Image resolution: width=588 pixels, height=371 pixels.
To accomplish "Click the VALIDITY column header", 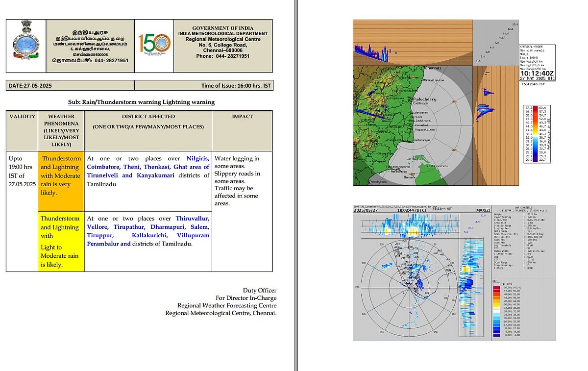I will 22,117.
